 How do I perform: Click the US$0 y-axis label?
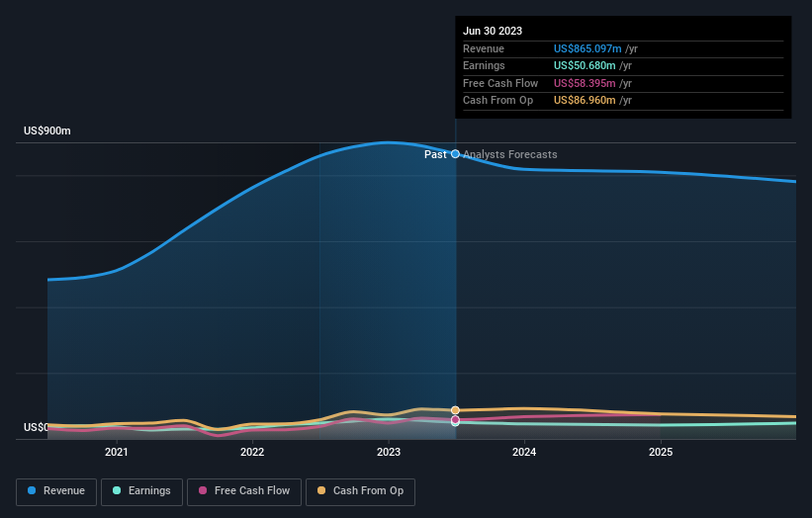click(36, 427)
